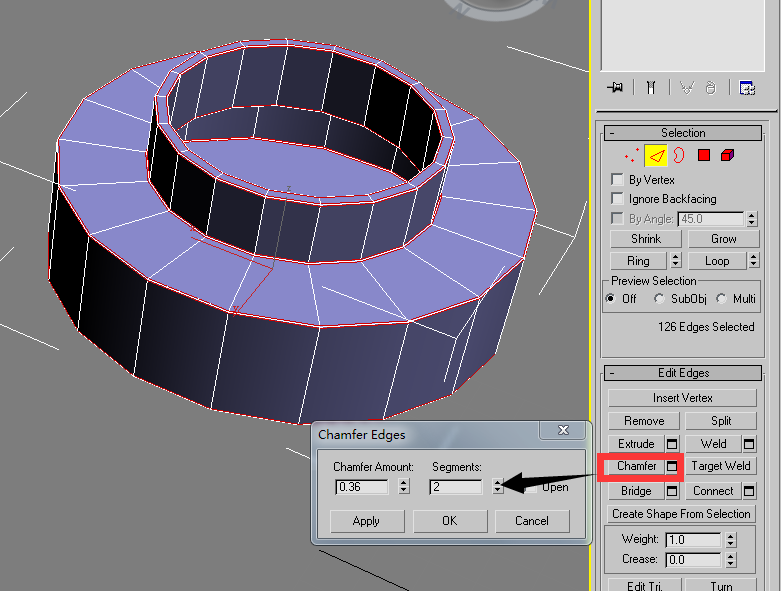
Task: Click the Extrude button
Action: [x=636, y=444]
